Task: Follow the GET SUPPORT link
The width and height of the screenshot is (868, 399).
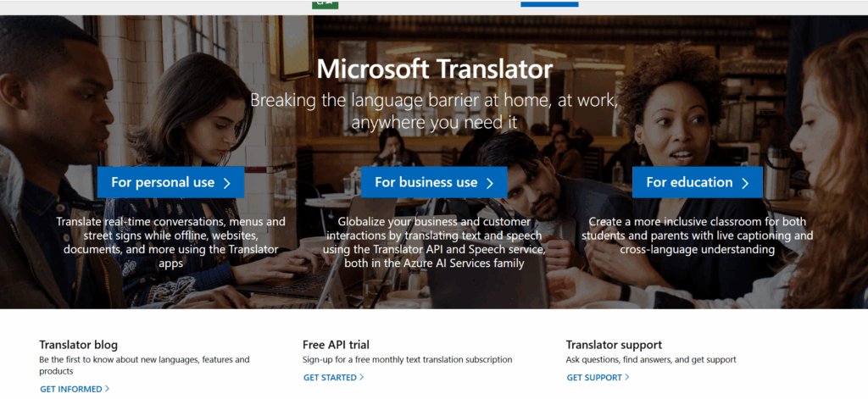Action: pos(598,378)
